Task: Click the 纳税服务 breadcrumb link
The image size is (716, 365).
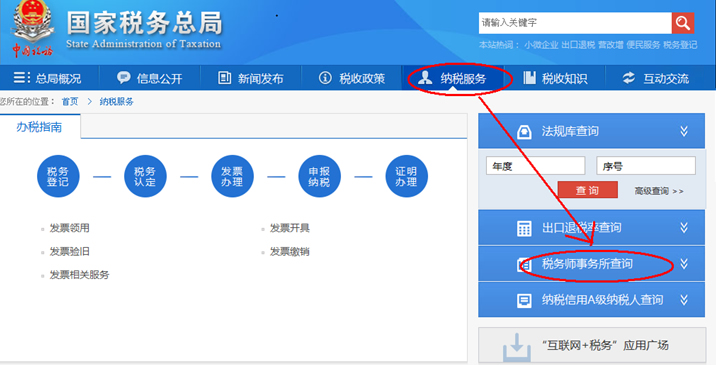Action: coord(116,101)
